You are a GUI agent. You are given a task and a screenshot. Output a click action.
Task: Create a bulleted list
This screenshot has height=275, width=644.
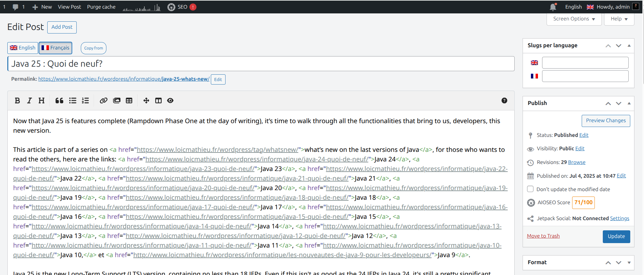(x=73, y=100)
